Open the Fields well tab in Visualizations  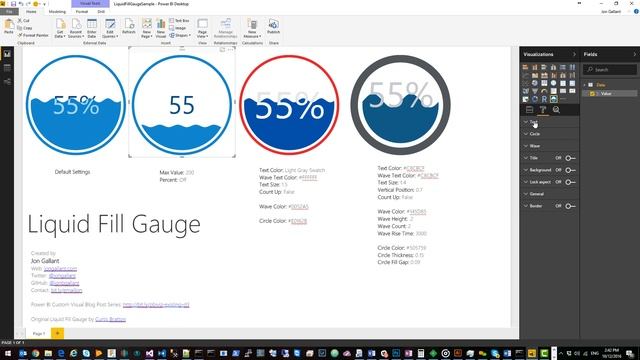click(x=529, y=109)
